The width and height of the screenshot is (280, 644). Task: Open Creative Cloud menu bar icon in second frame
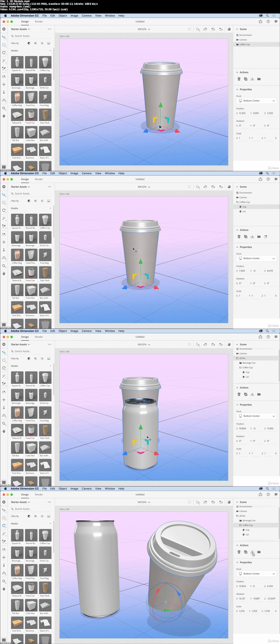click(261, 173)
